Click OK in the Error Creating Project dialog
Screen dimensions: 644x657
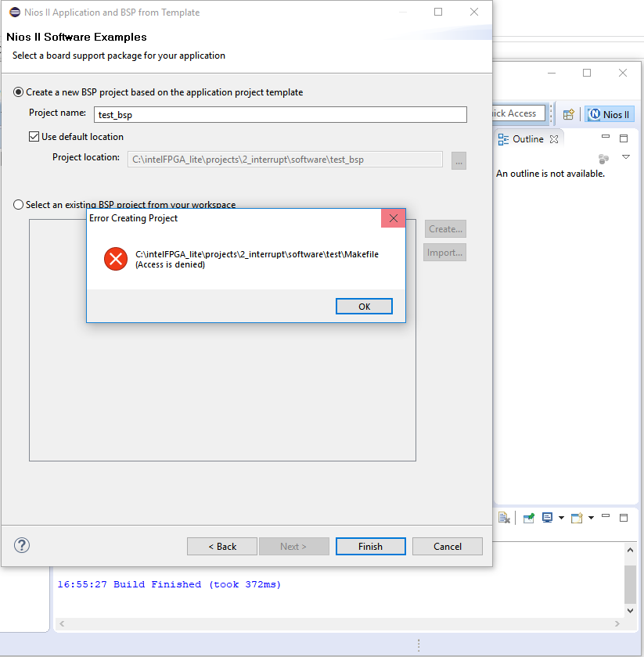pos(364,307)
